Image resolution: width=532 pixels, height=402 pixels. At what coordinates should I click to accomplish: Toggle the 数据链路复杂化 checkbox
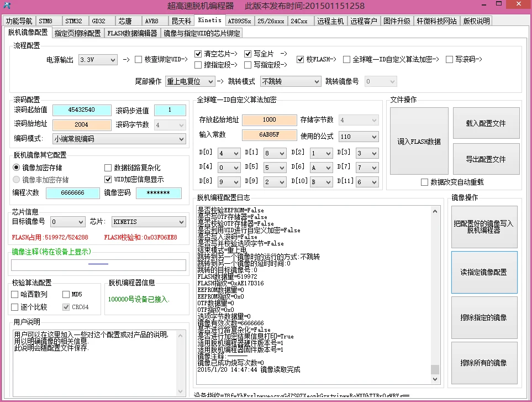[108, 168]
